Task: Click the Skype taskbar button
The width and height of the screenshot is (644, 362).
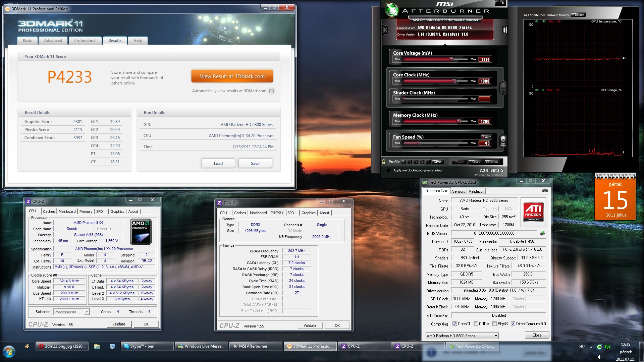Action: click(147, 346)
